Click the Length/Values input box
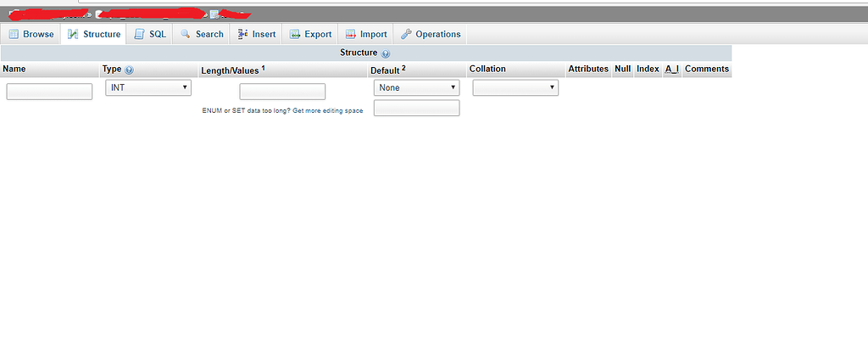Screen dimensions: 868x363 click(x=282, y=92)
